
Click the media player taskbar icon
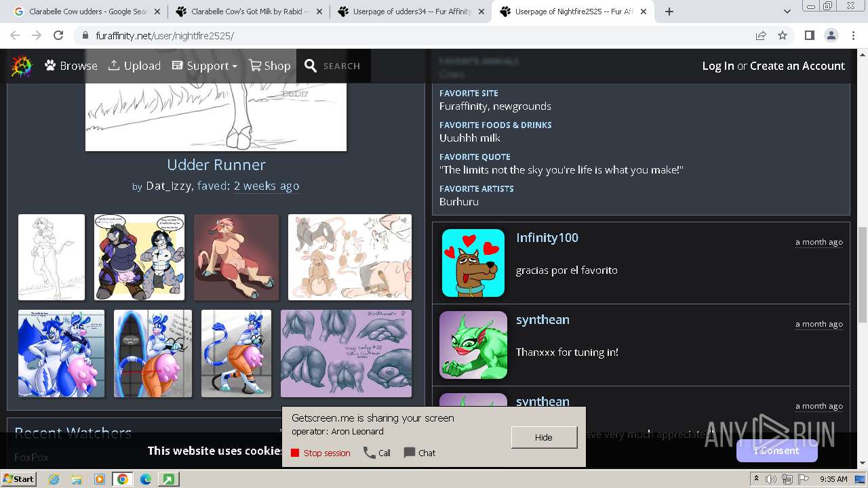(100, 479)
